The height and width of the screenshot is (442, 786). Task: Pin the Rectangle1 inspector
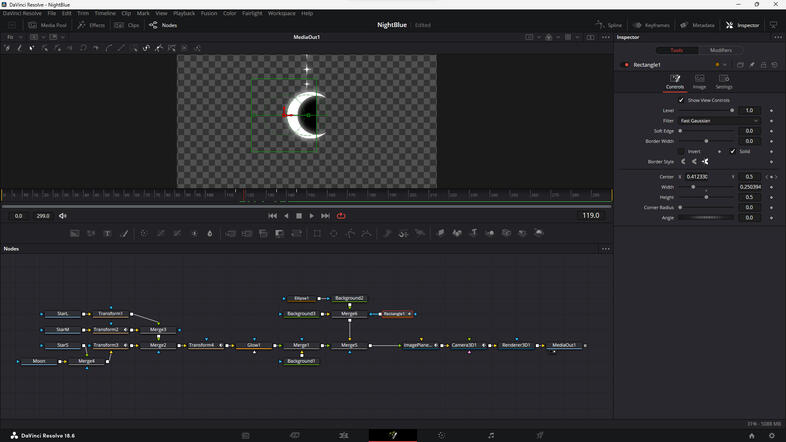pyautogui.click(x=751, y=65)
